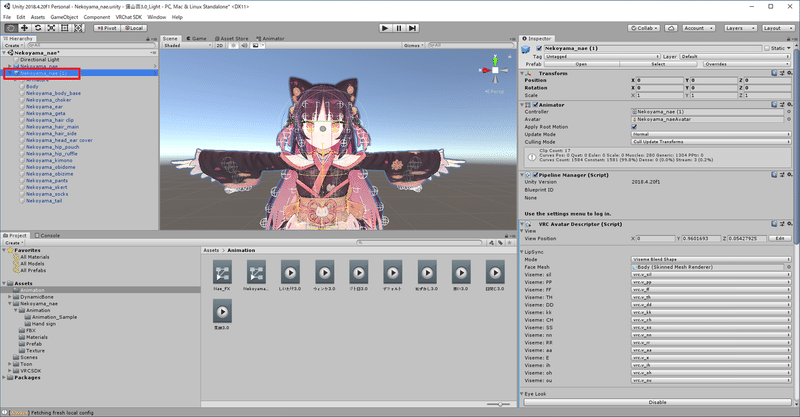Click object picker next to Controller field
Screen dimensions: 800x417
tap(789, 112)
